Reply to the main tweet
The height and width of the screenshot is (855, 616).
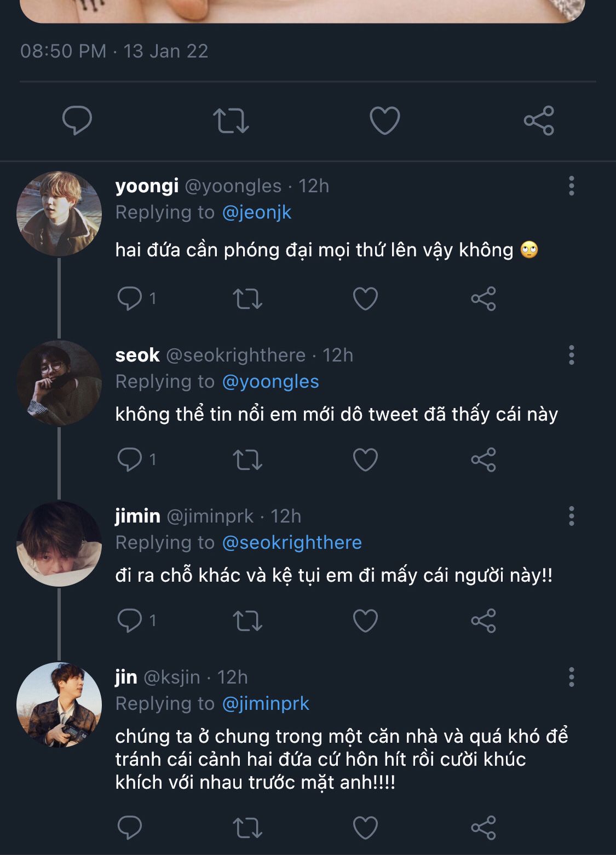pyautogui.click(x=77, y=120)
